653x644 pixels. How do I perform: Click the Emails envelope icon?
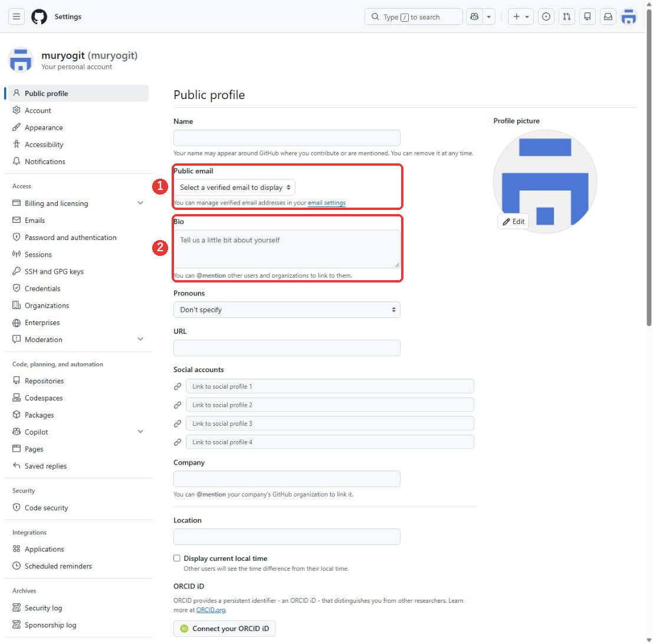coord(17,220)
